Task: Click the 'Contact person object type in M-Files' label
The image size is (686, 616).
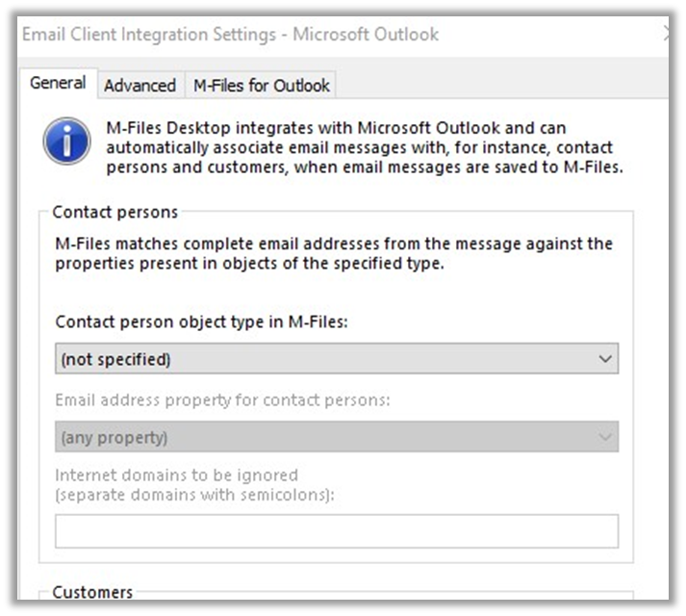Action: [x=201, y=322]
